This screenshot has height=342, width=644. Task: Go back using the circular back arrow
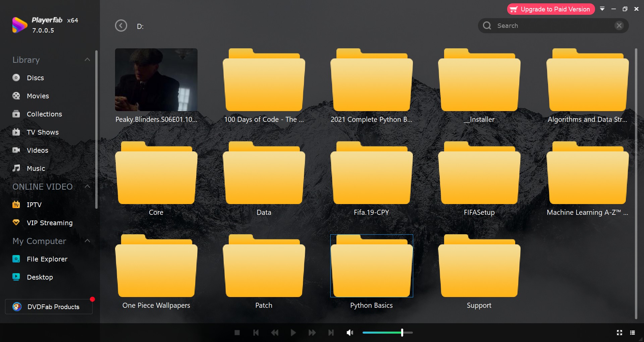[x=121, y=26]
